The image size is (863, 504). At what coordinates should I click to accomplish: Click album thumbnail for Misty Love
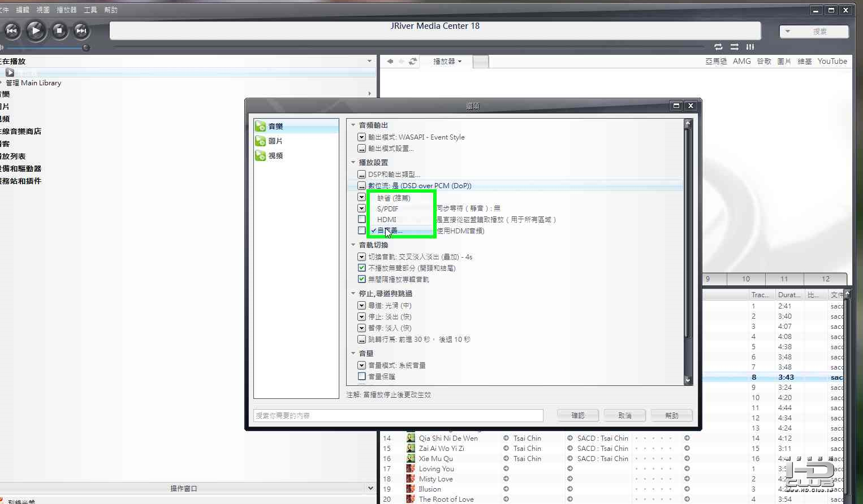pos(411,479)
